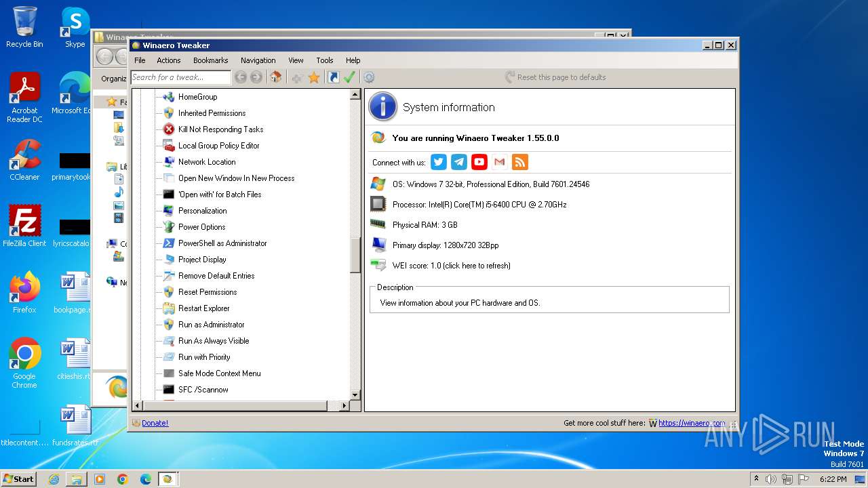Screen dimensions: 868x488
Task: Open the Help menu
Action: [353, 60]
